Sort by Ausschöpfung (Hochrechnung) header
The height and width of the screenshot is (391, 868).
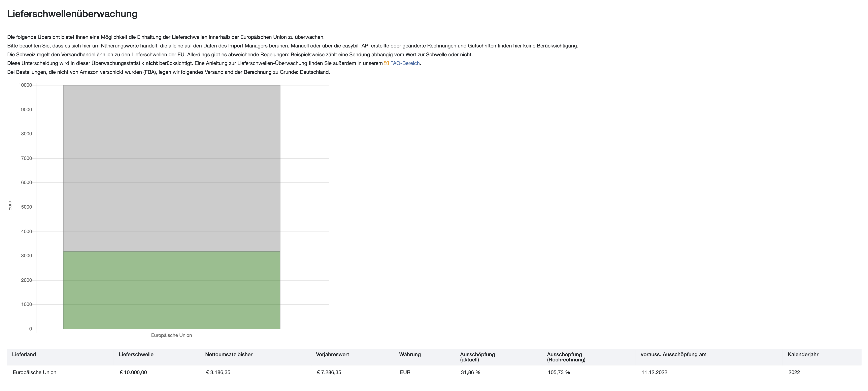pyautogui.click(x=566, y=357)
